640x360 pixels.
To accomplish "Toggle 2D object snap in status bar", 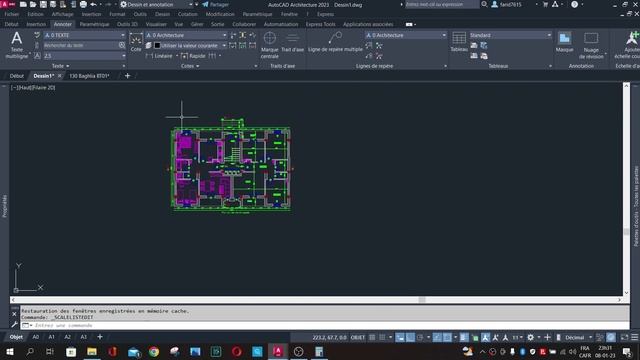I will [x=447, y=337].
